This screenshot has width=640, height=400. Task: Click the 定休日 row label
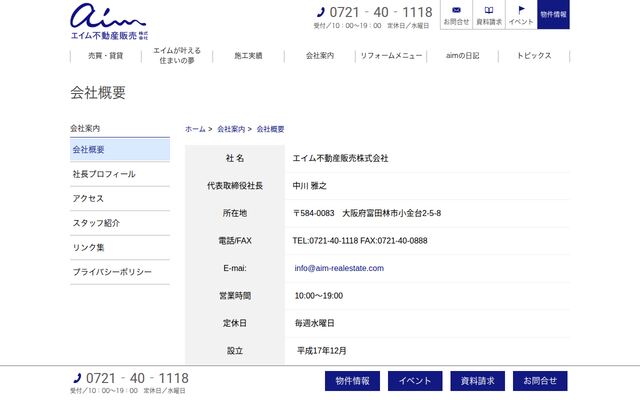[235, 323]
